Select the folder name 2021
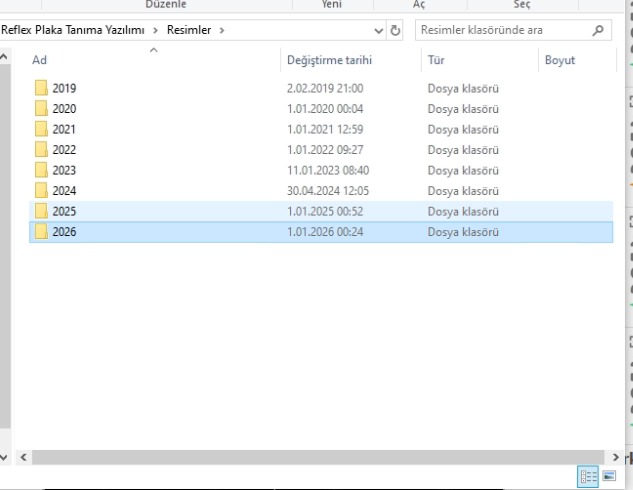This screenshot has width=633, height=490. 64,130
